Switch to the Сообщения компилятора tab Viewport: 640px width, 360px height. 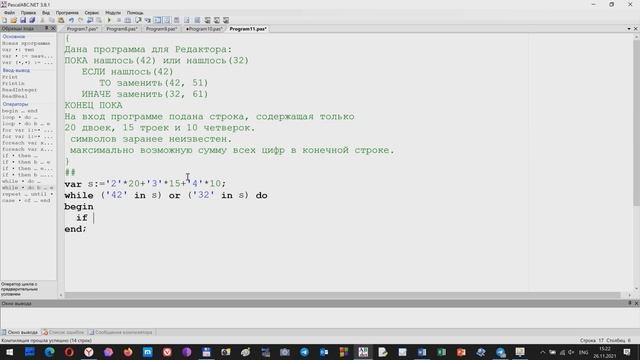pos(121,332)
